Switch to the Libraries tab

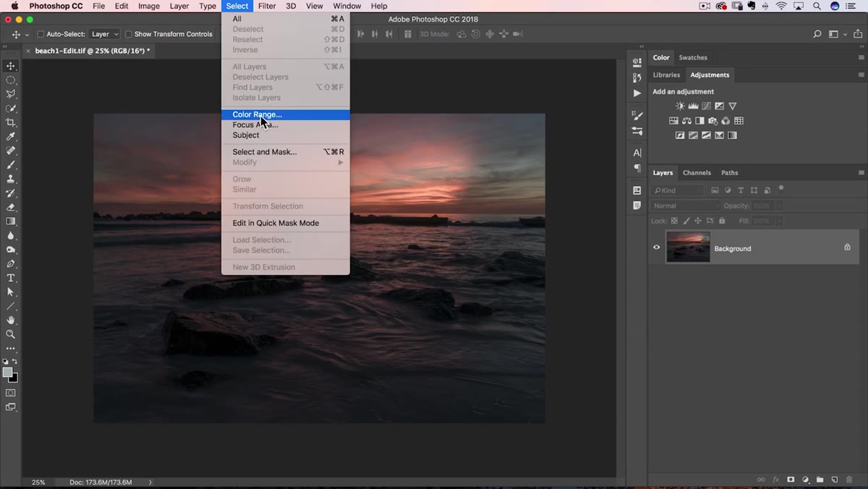(x=666, y=75)
